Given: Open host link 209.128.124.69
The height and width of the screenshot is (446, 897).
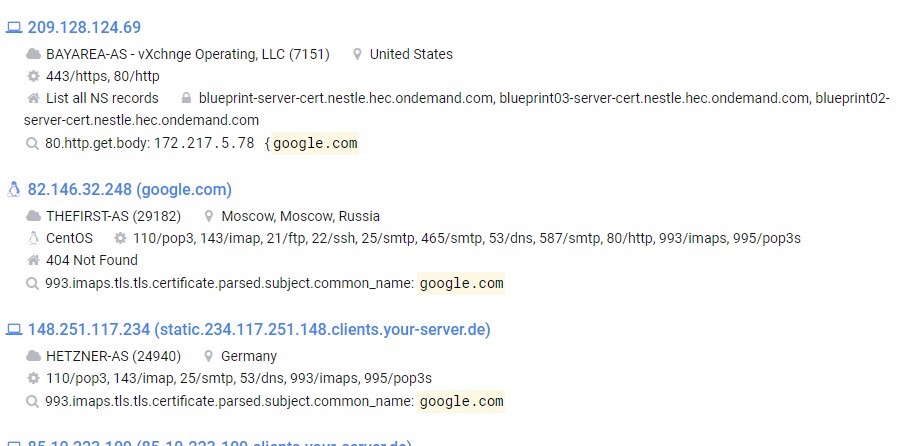Looking at the screenshot, I should click(84, 27).
